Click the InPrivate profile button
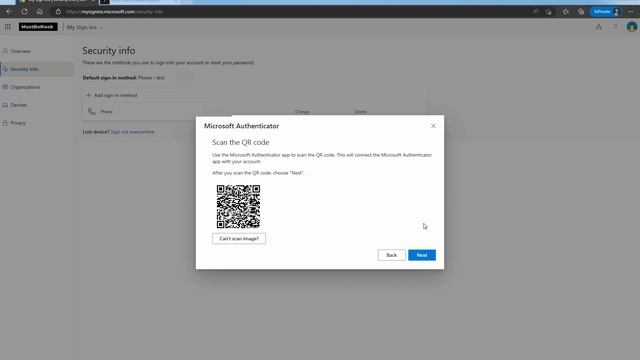 606,12
